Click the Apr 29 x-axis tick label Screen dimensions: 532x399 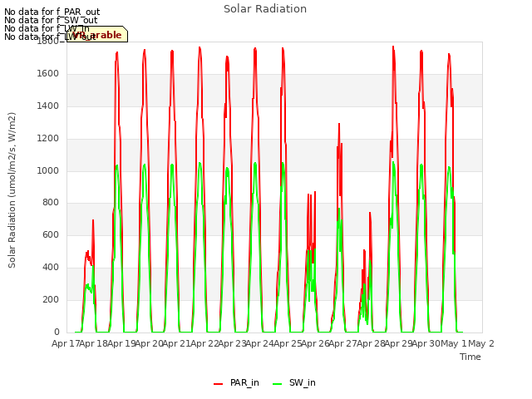[398, 343]
